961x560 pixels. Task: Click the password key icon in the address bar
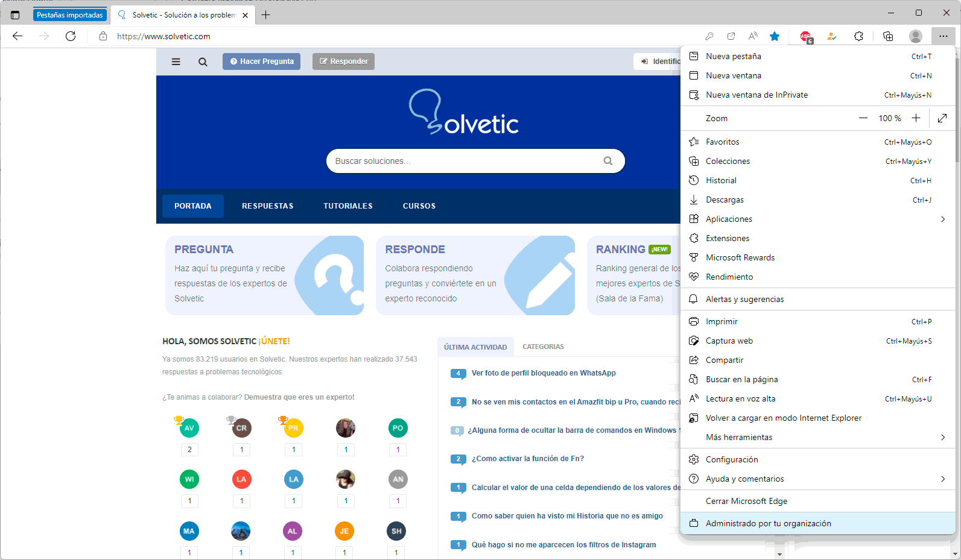tap(709, 36)
